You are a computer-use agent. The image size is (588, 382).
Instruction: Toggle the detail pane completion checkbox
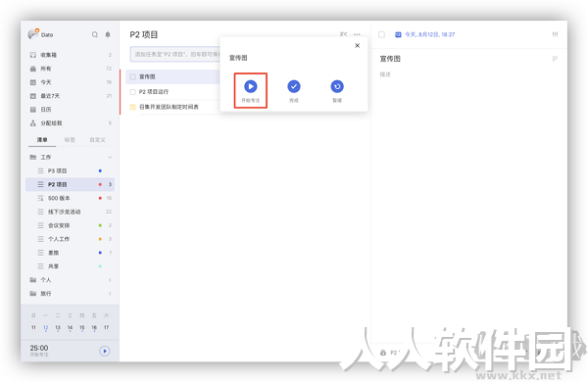point(382,34)
